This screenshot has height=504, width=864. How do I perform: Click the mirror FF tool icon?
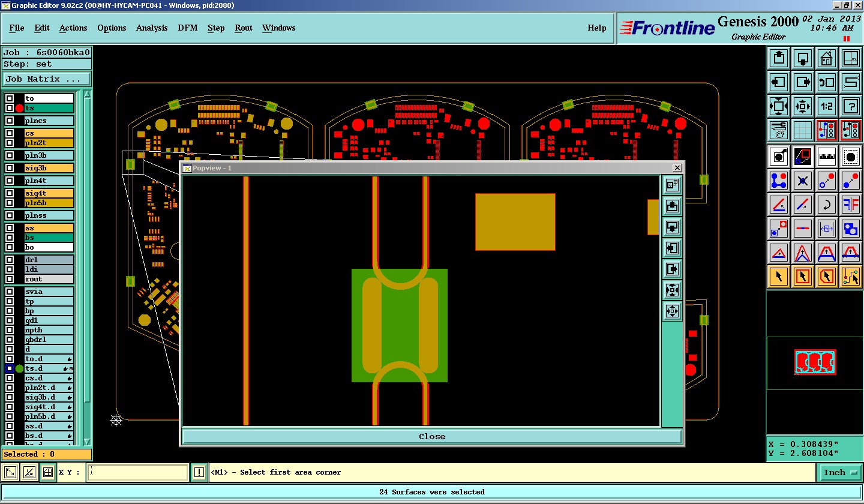850,205
